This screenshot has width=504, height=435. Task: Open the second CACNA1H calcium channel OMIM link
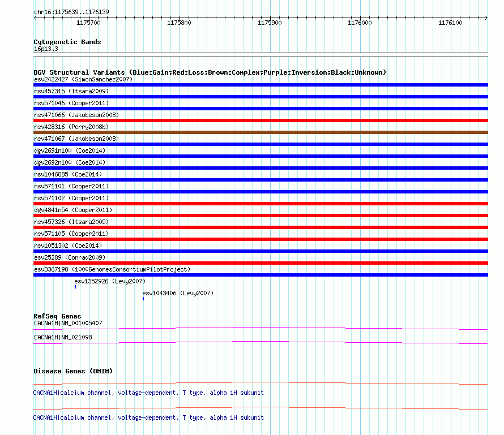click(148, 417)
